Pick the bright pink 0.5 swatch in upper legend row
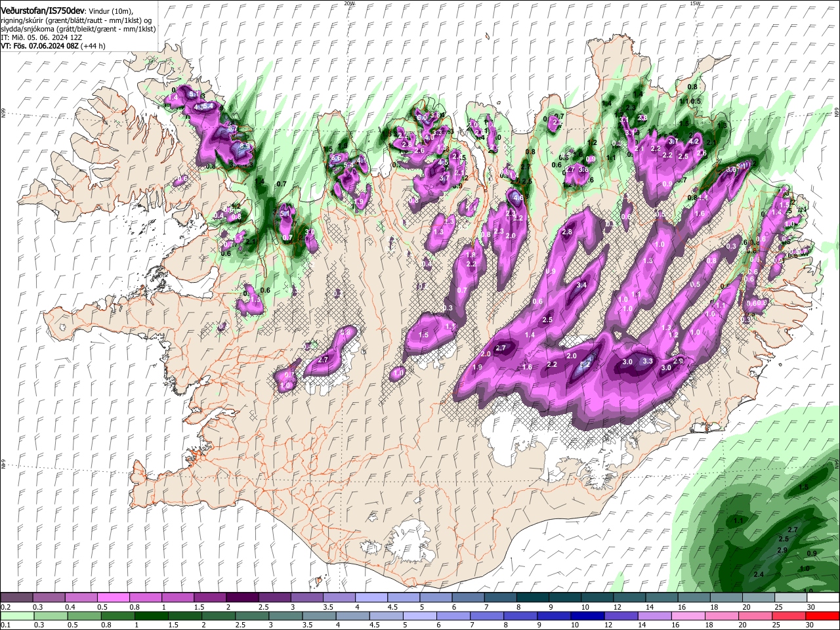 (113, 598)
